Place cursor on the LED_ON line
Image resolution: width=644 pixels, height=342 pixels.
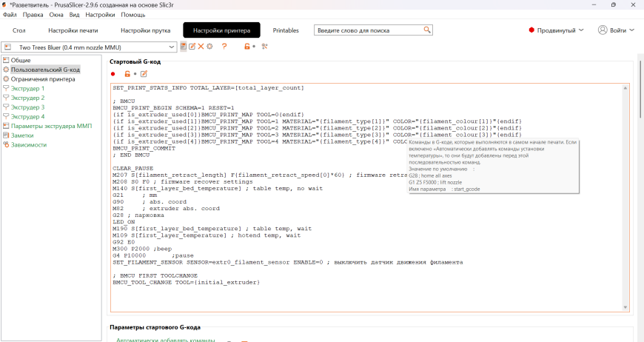124,221
